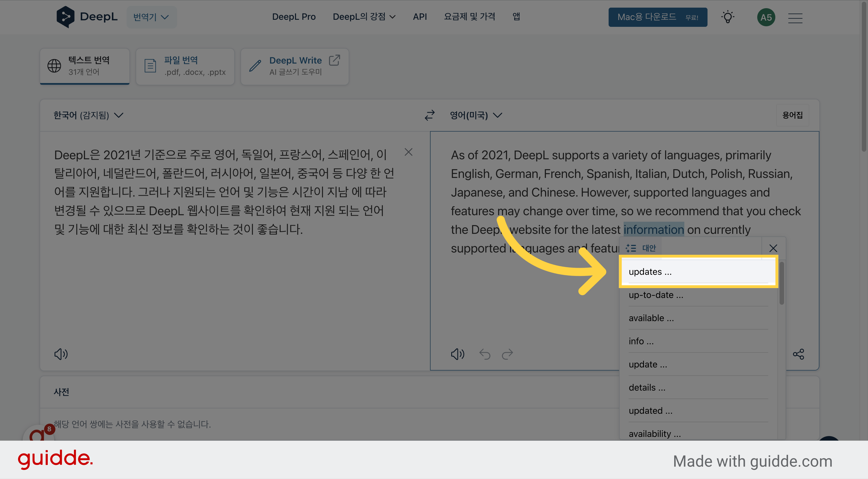Undo the last translation edit
This screenshot has width=868, height=479.
(x=485, y=354)
